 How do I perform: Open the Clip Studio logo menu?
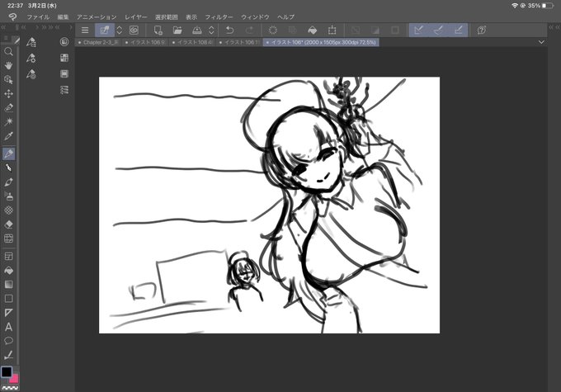[x=12, y=17]
